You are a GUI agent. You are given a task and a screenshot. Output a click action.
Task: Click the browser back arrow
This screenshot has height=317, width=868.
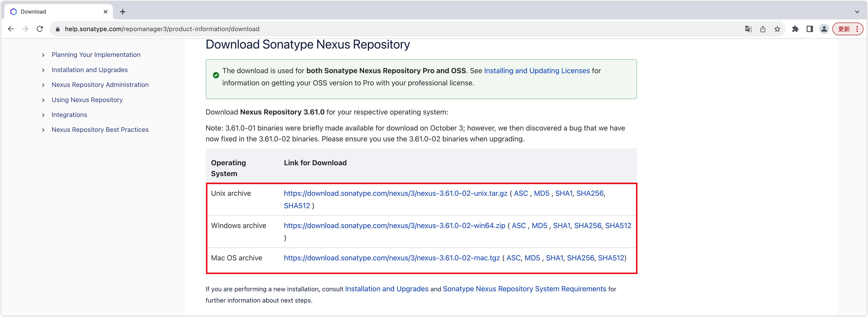(11, 29)
